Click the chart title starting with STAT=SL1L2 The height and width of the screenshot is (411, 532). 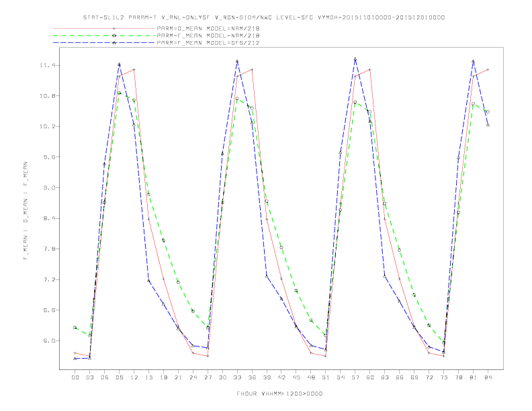(263, 17)
